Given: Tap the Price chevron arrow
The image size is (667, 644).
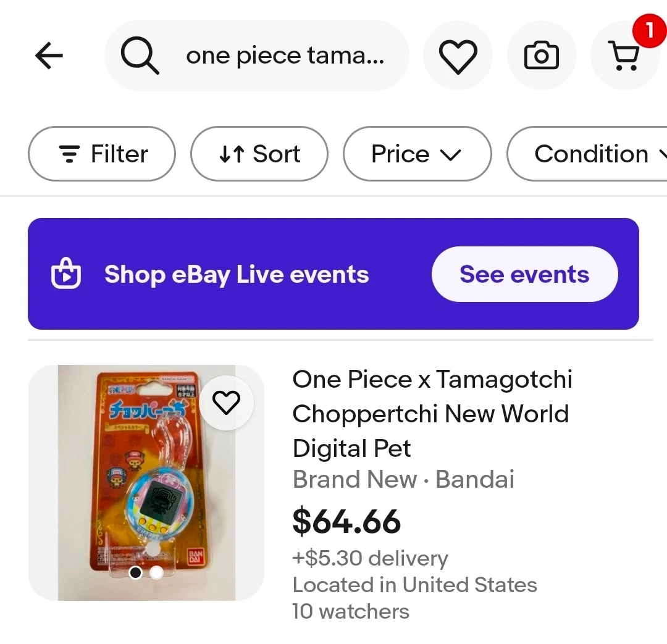Looking at the screenshot, I should [451, 154].
